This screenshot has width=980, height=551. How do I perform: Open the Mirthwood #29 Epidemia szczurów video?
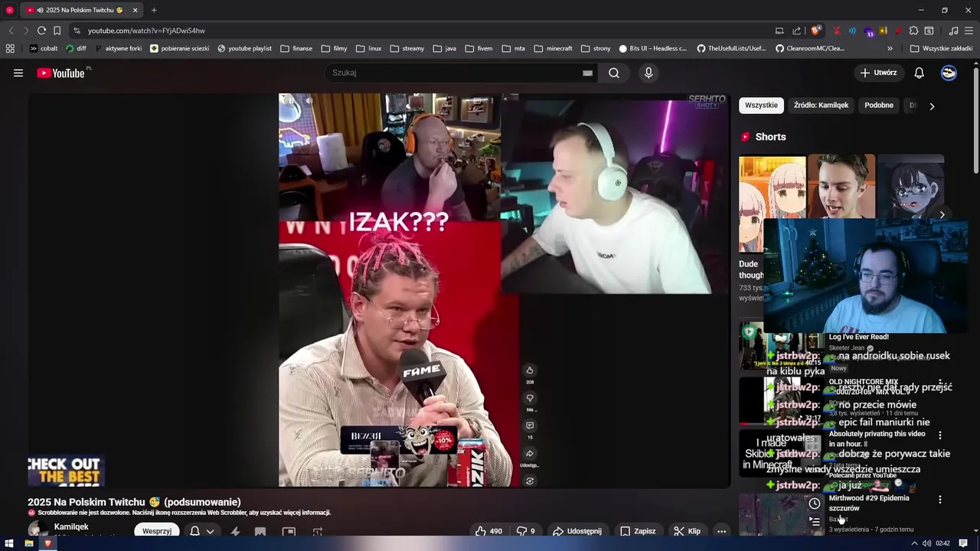click(869, 503)
